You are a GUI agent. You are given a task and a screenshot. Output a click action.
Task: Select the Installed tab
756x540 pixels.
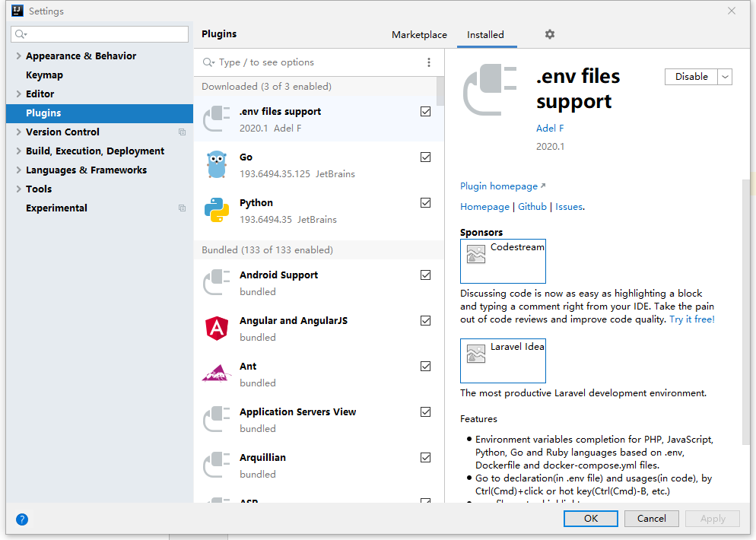(485, 35)
